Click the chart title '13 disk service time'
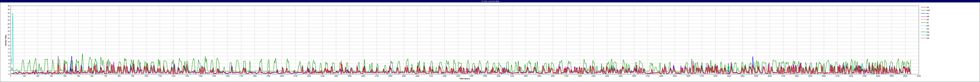Viewport: 980px width, 82px height. pyautogui.click(x=490, y=1)
